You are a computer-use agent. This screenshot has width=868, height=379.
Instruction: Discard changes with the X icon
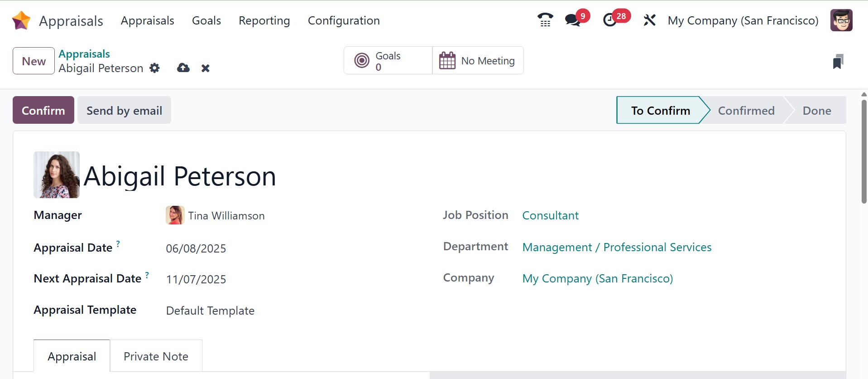click(206, 68)
